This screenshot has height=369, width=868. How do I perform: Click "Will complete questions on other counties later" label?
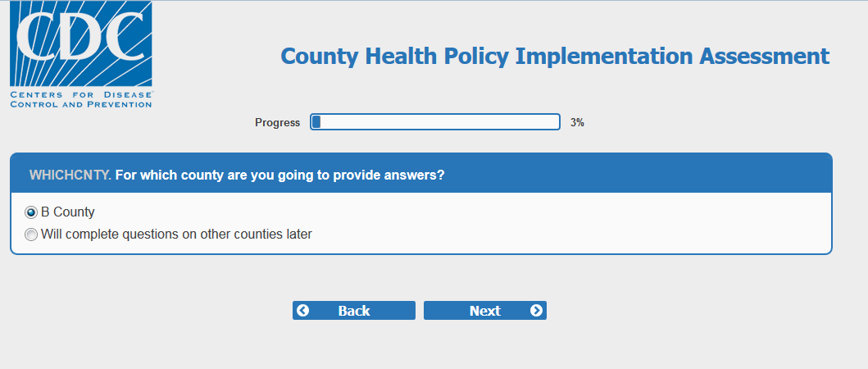coord(176,235)
